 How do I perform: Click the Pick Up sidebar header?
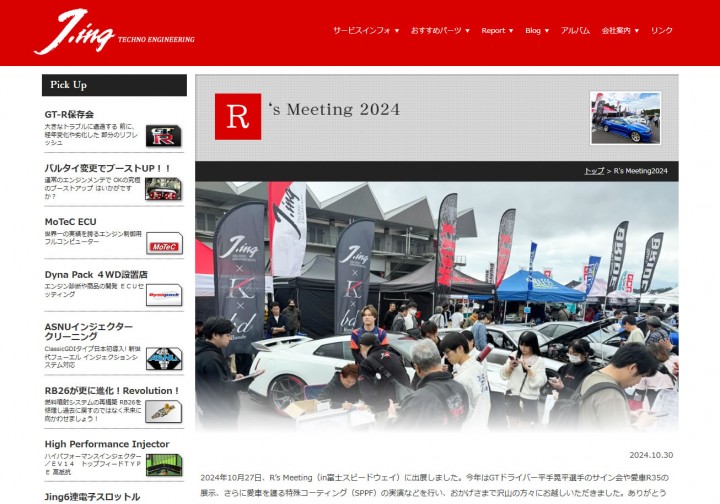[x=114, y=85]
